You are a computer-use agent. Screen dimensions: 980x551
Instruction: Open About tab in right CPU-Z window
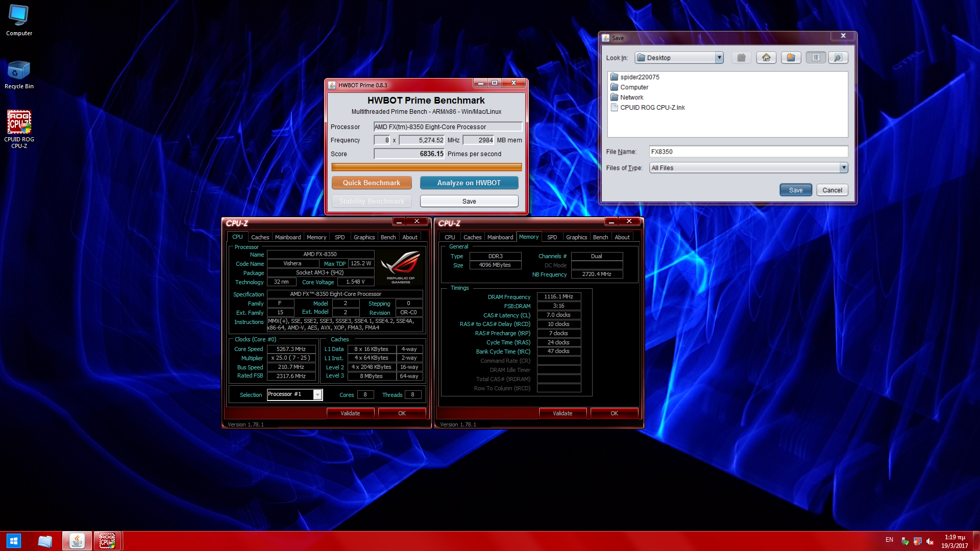click(x=622, y=237)
